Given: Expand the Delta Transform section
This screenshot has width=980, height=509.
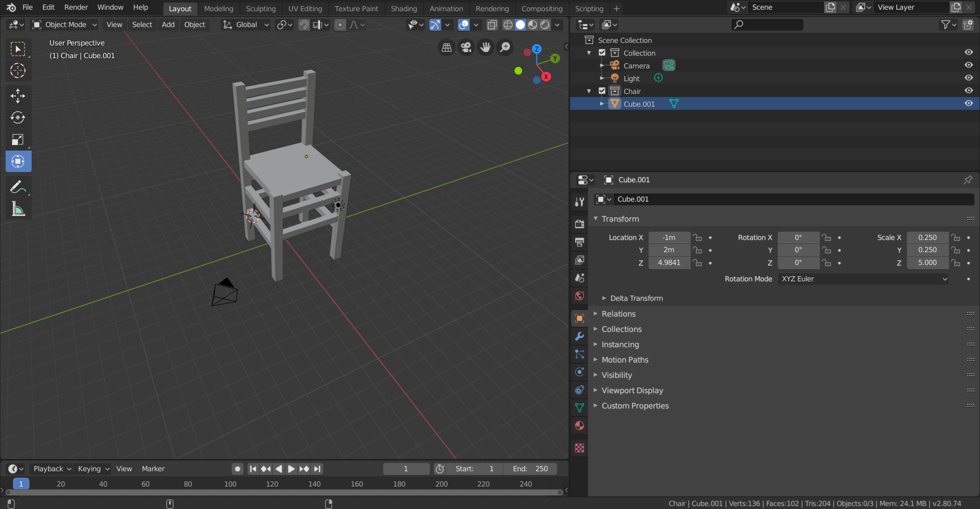Looking at the screenshot, I should 636,298.
